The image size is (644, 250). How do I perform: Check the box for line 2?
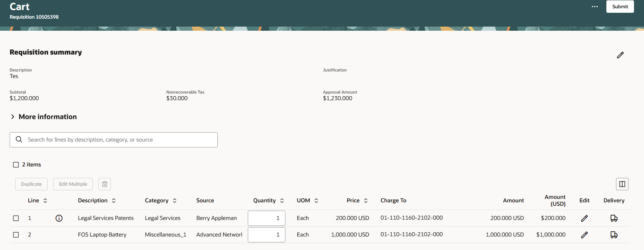click(x=16, y=235)
